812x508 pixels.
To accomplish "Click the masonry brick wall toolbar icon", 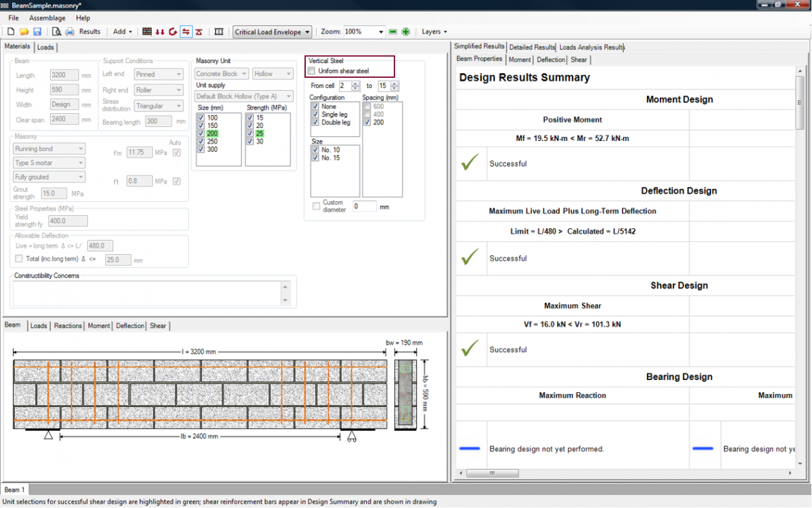I will pos(147,32).
